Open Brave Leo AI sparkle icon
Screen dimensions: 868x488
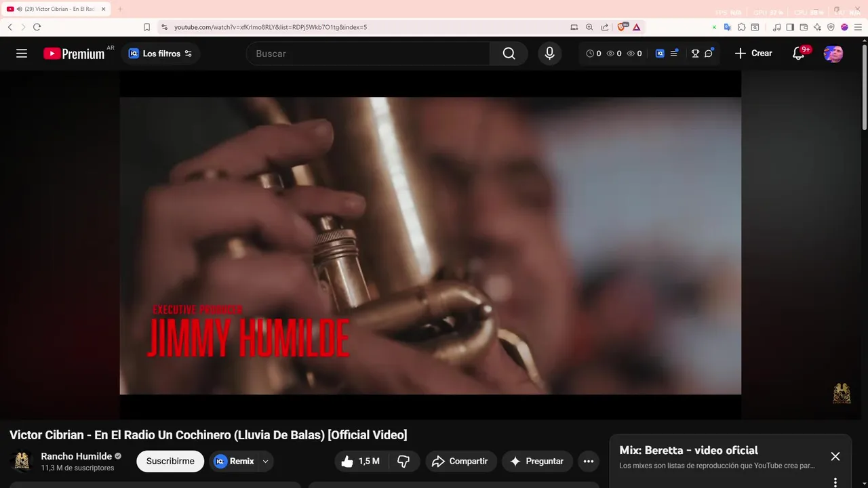[817, 27]
